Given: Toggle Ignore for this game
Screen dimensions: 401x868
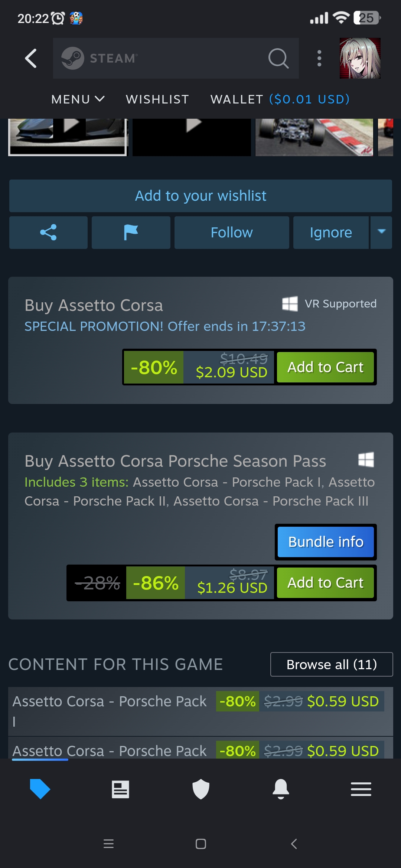Looking at the screenshot, I should point(330,233).
